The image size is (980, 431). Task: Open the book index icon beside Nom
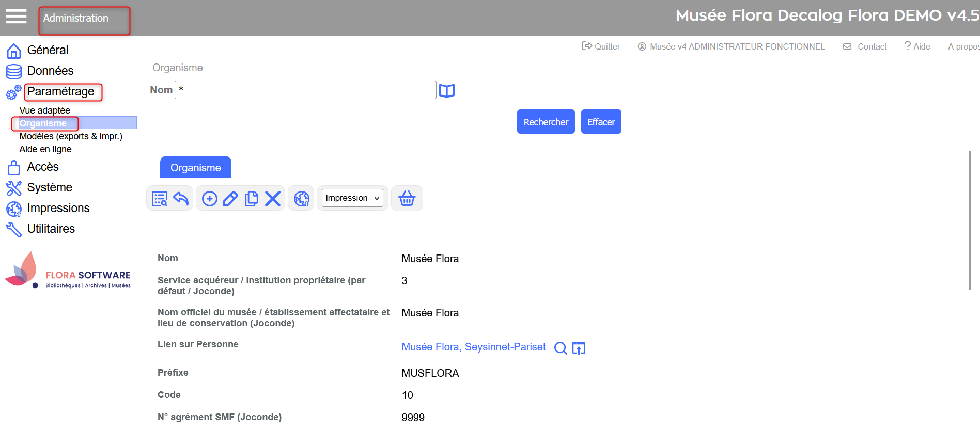pyautogui.click(x=447, y=91)
